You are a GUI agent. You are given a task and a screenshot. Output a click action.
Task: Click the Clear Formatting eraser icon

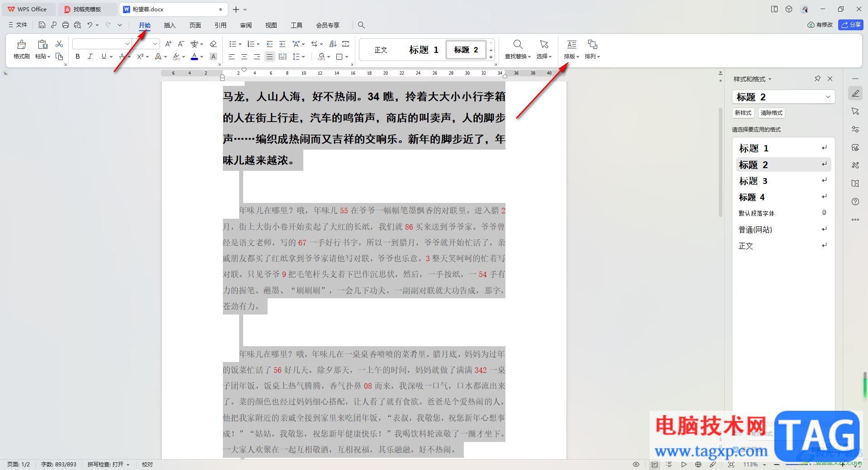213,44
